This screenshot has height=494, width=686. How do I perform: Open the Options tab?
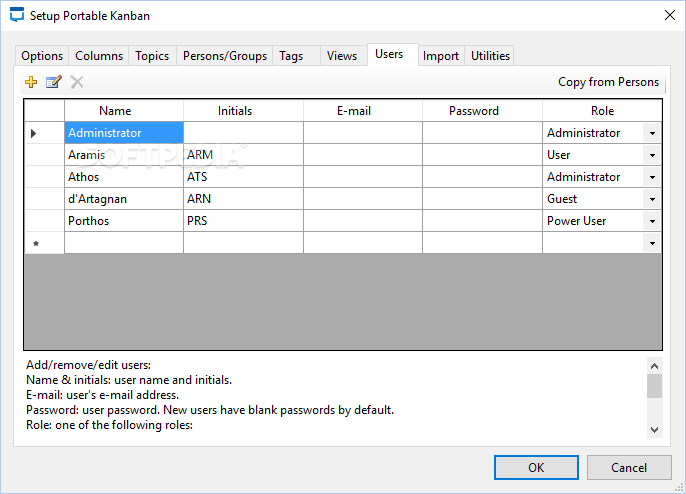[x=42, y=56]
